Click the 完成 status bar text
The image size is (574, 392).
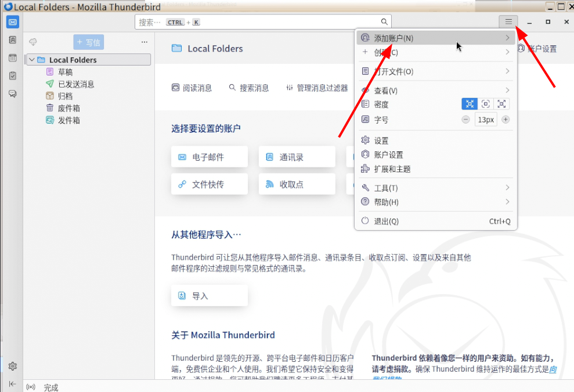[51, 387]
